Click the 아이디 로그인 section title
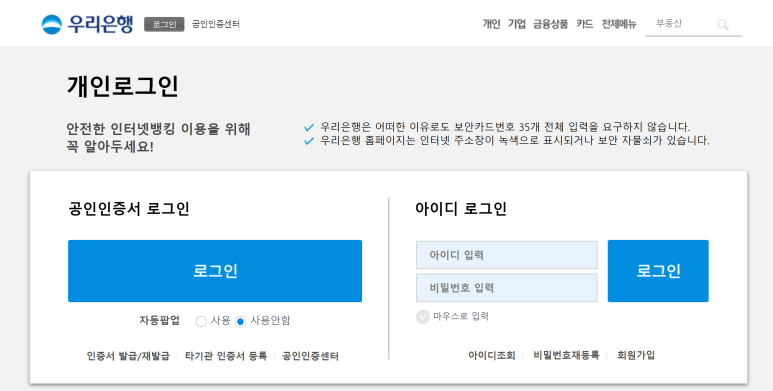Image resolution: width=773 pixels, height=391 pixels. coord(461,209)
